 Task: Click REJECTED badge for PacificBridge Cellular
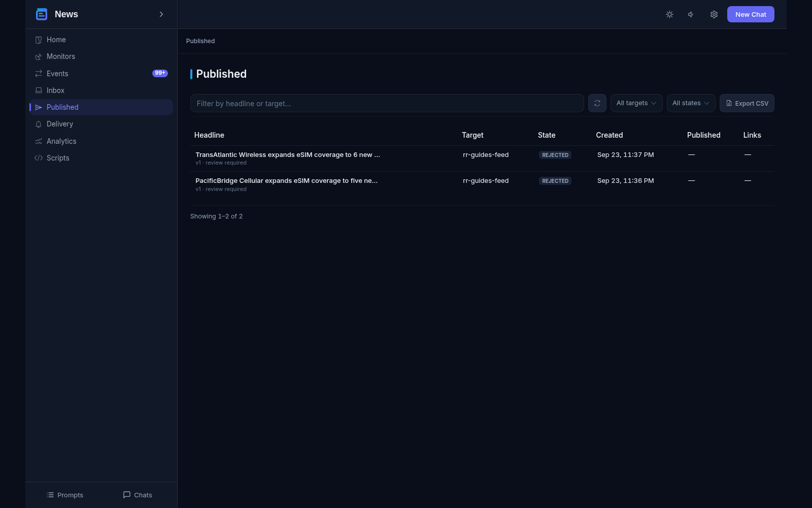pos(555,181)
